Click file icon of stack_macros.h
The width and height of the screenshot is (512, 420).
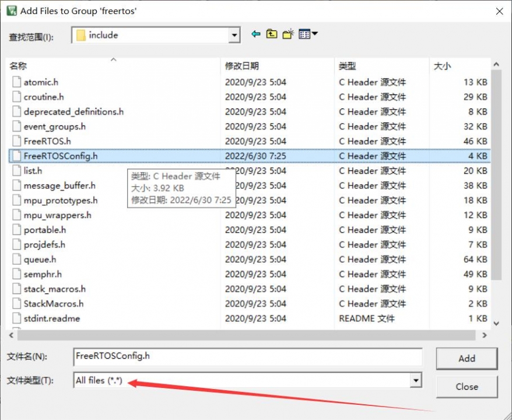coord(17,289)
